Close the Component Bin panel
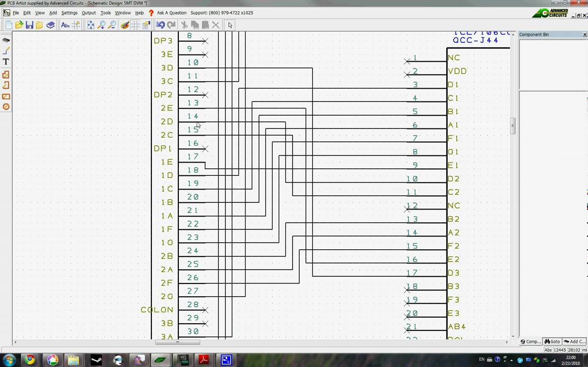Screen dimensions: 588x367 (x=584, y=35)
